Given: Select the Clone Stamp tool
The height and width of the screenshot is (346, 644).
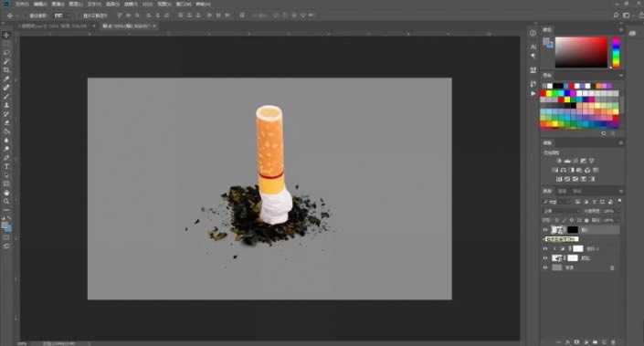Looking at the screenshot, I should (6, 105).
